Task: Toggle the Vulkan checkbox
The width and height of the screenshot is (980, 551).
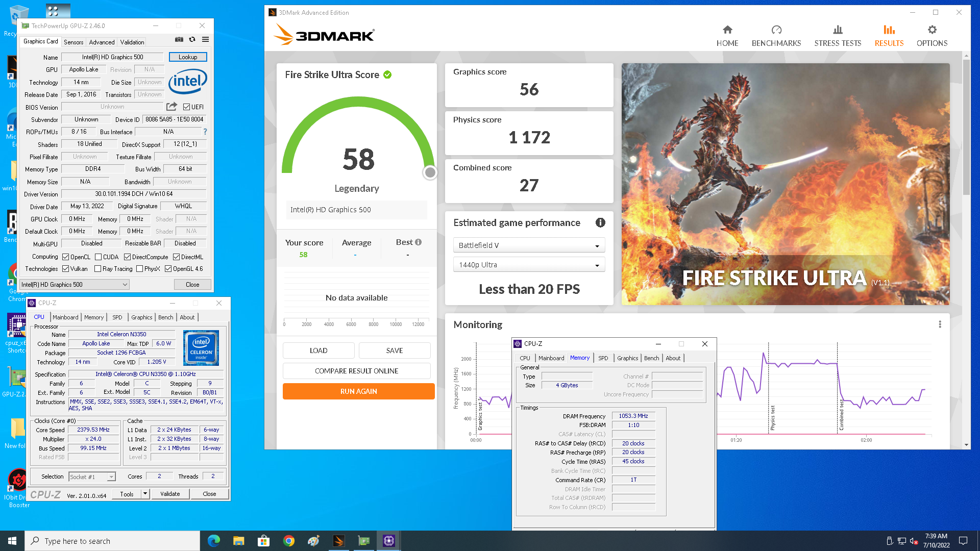Action: point(65,269)
